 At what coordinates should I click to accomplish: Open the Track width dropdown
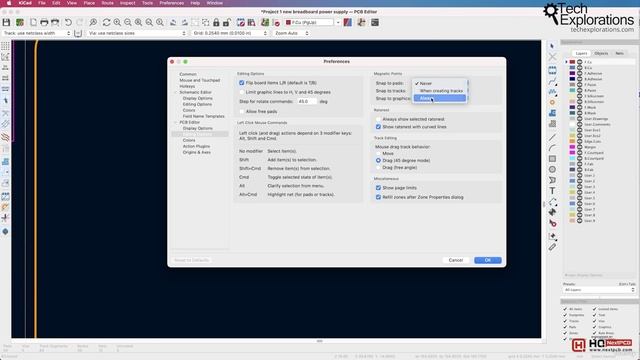click(37, 33)
